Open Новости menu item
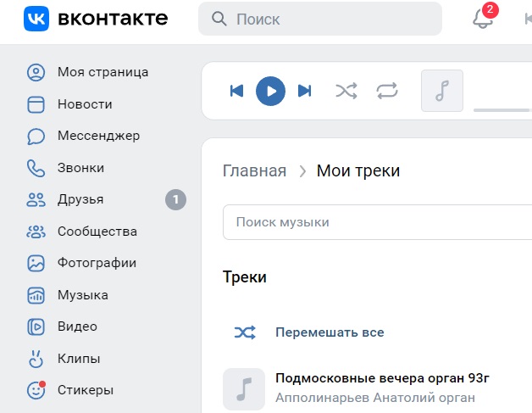The height and width of the screenshot is (413, 532). tap(85, 104)
